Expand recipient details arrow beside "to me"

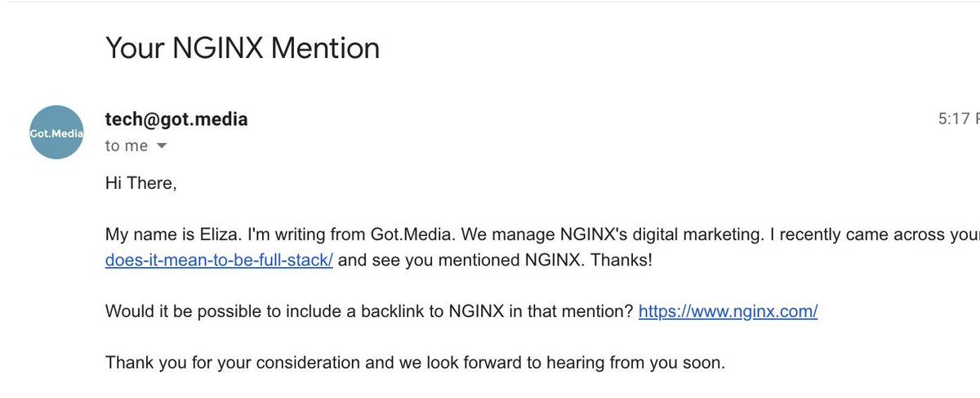point(161,146)
